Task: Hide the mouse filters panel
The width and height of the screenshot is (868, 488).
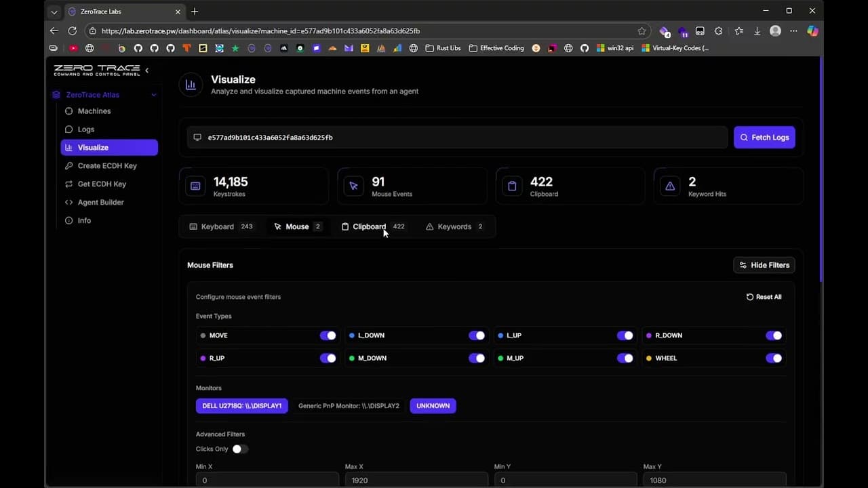Action: tap(764, 265)
